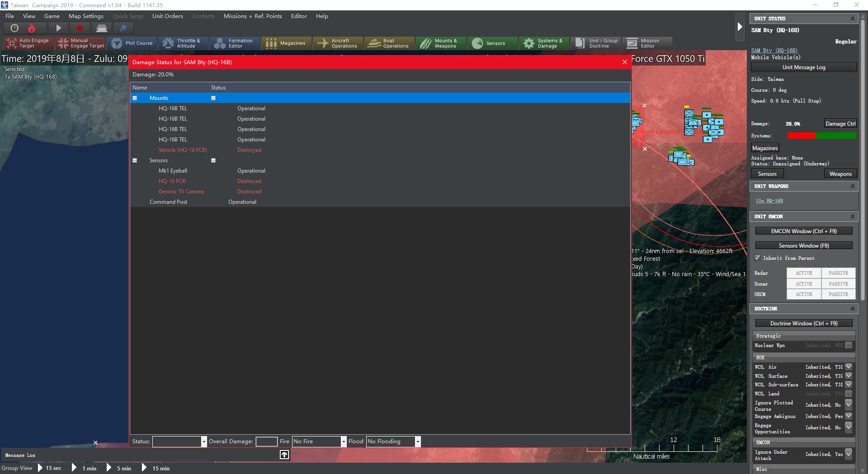This screenshot has width=868, height=474.
Task: Open Aircraft Operations from the toolbar
Action: pyautogui.click(x=338, y=43)
